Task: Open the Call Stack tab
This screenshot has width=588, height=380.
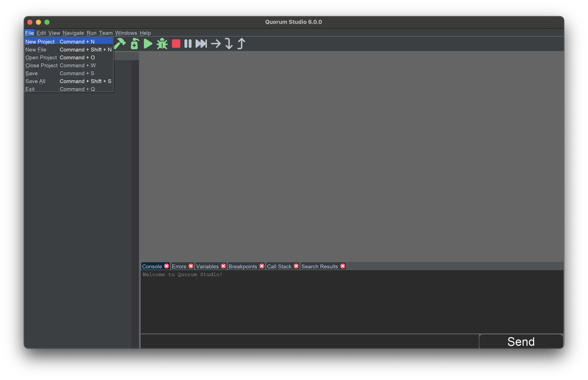Action: [x=279, y=266]
